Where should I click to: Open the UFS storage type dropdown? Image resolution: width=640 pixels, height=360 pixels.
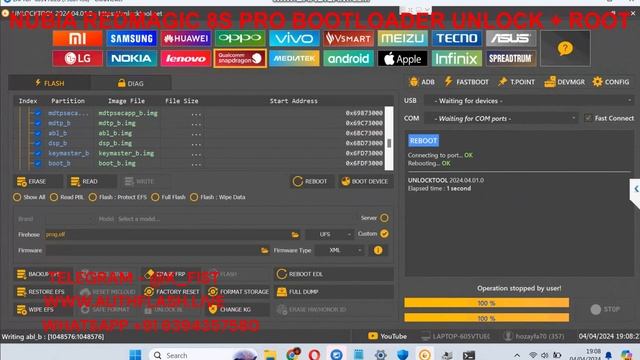coord(330,234)
